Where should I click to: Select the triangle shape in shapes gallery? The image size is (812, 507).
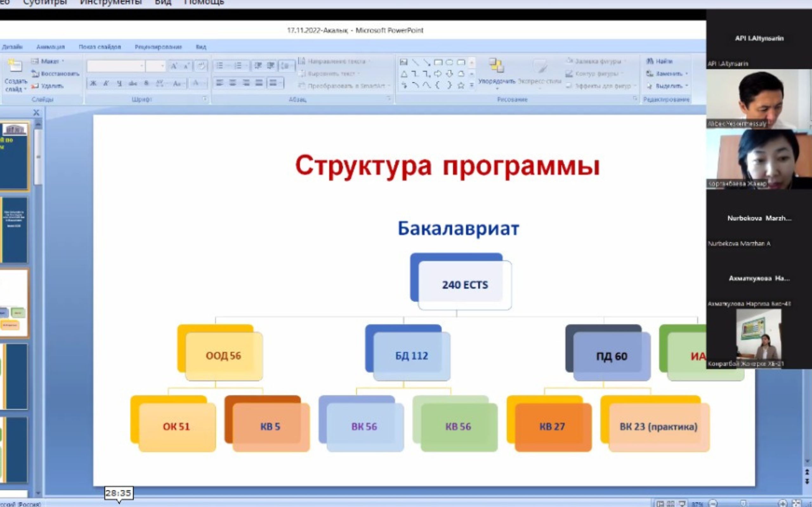tap(404, 74)
